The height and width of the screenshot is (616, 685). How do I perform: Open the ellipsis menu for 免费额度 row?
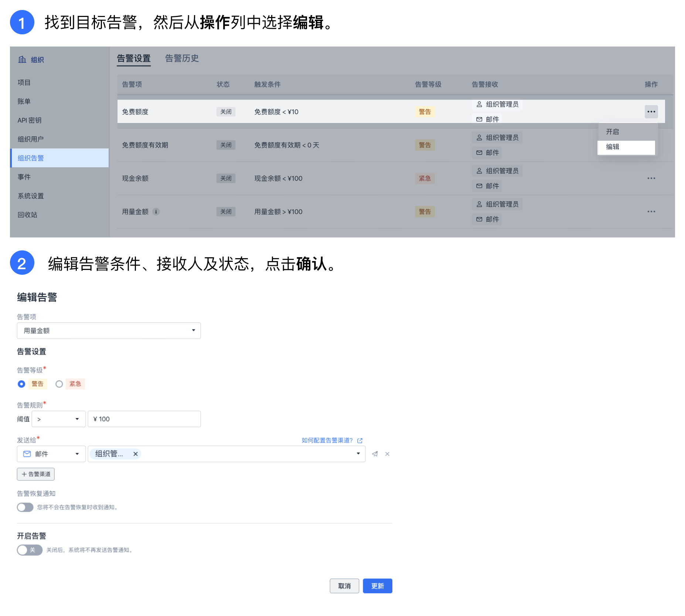[x=651, y=112]
